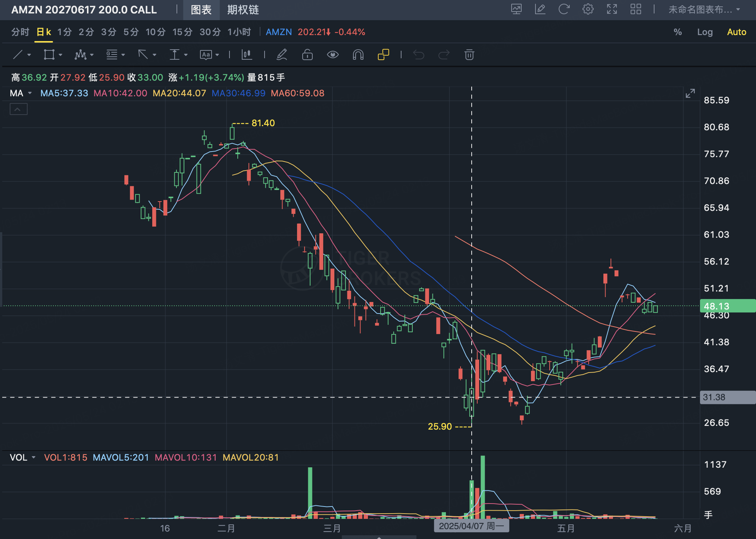The height and width of the screenshot is (539, 756).
Task: Expand Fibonacci tool dropdown arrow
Action: [x=123, y=55]
